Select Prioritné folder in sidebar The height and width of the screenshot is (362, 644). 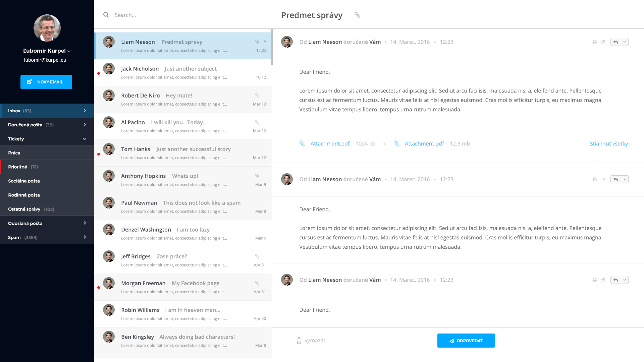click(x=18, y=167)
